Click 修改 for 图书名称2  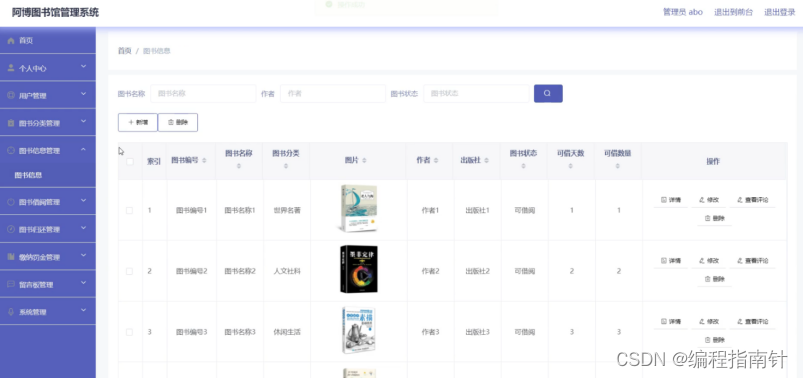coord(709,261)
